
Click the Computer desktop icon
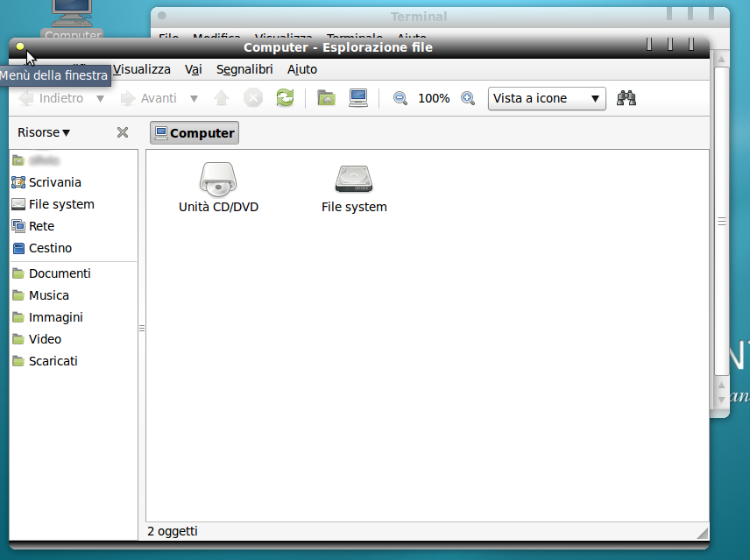point(72,19)
